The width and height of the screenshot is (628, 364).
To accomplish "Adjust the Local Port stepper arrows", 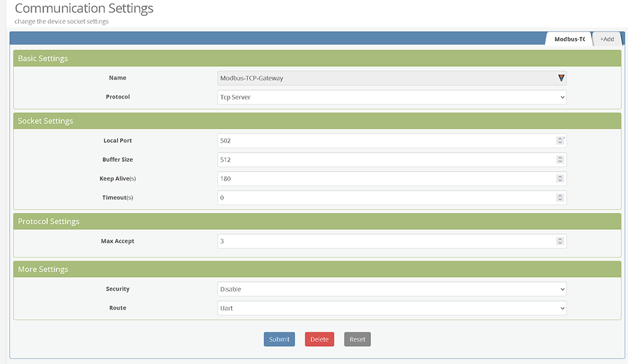I will click(x=560, y=141).
